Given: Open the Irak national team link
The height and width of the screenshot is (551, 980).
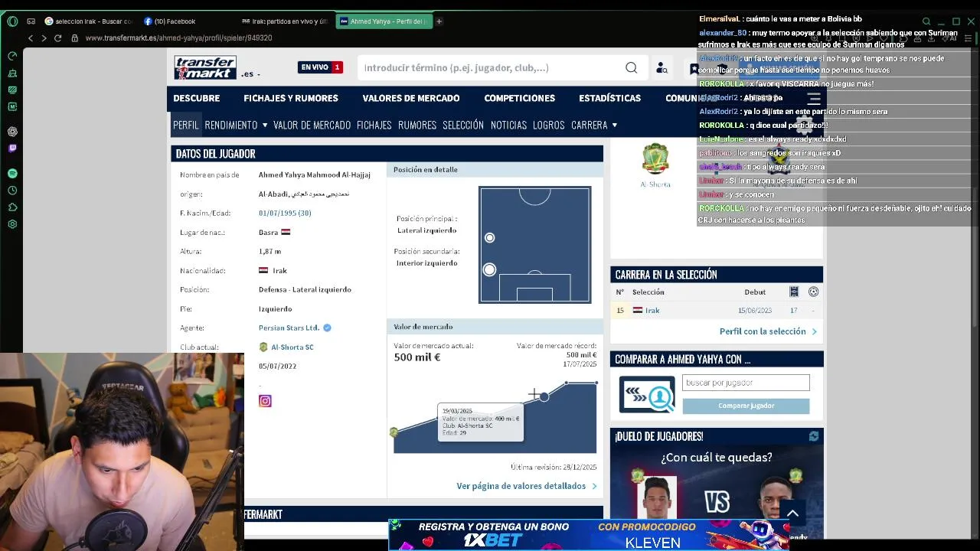Looking at the screenshot, I should (652, 310).
